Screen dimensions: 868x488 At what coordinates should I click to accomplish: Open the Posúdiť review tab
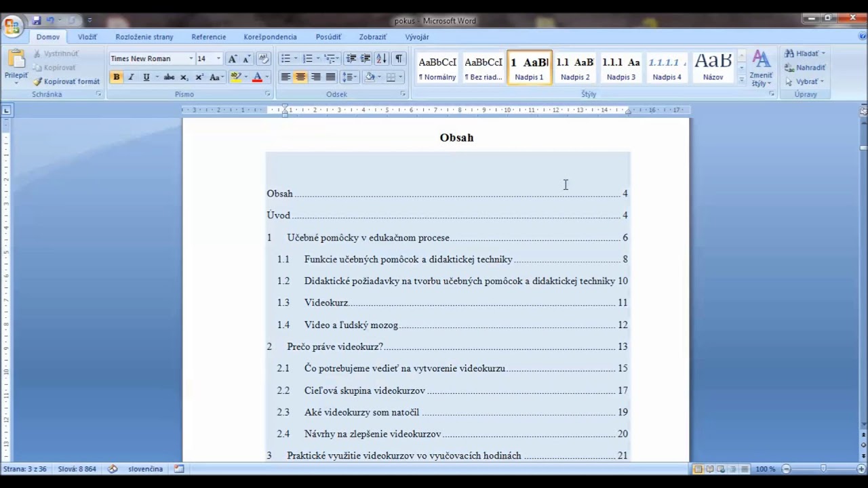[328, 37]
